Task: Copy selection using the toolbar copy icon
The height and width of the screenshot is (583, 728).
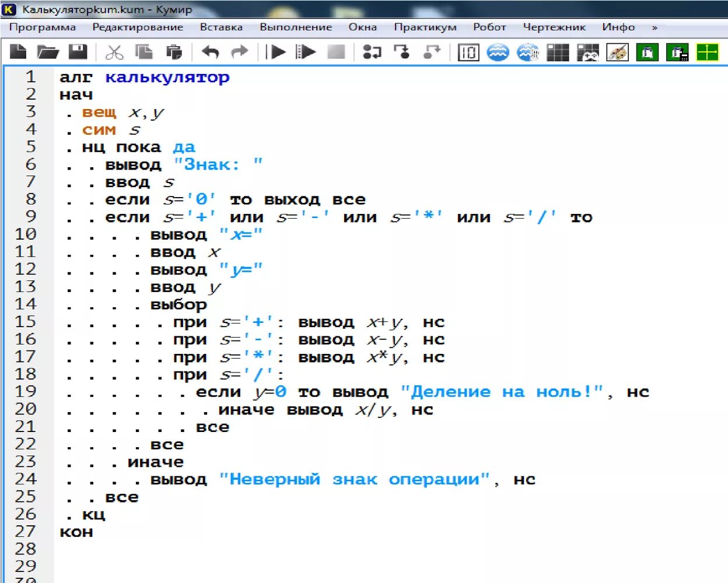Action: pos(143,52)
